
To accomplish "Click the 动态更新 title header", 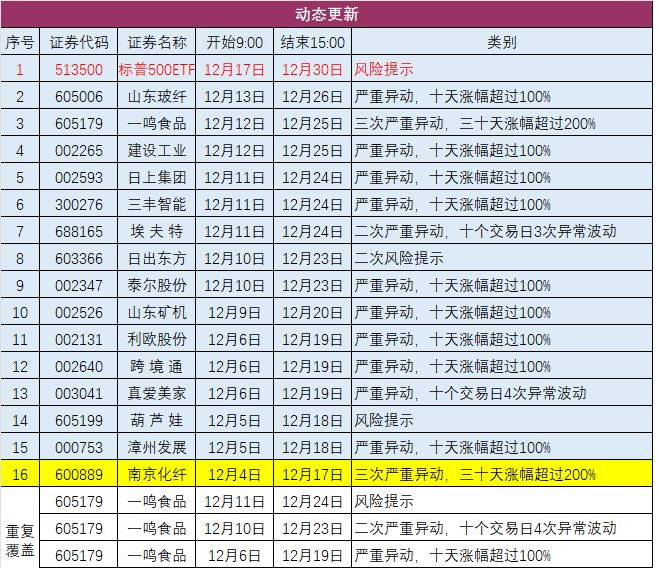I will pyautogui.click(x=327, y=14).
